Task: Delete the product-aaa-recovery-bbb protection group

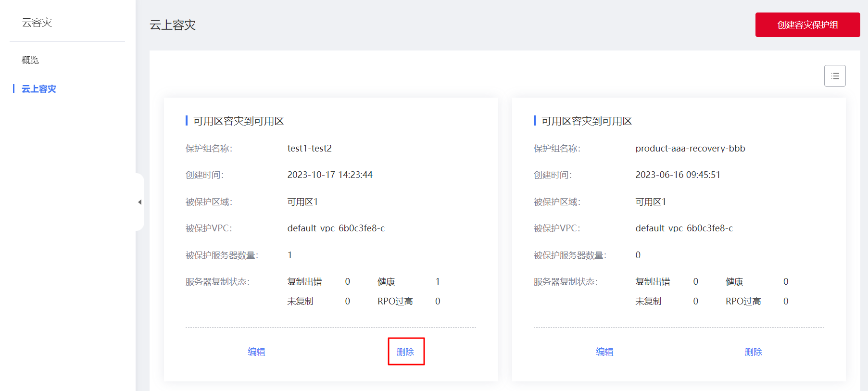Action: click(x=753, y=352)
